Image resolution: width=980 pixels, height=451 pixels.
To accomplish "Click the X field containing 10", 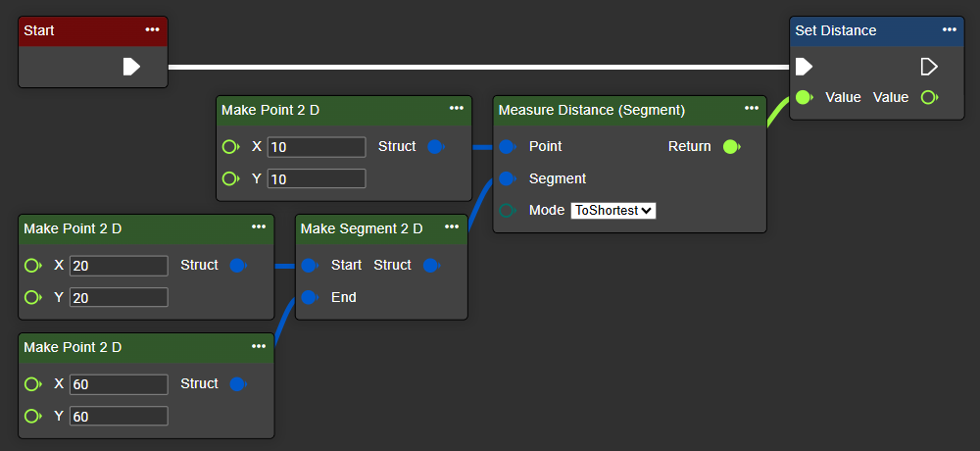I will tap(316, 147).
